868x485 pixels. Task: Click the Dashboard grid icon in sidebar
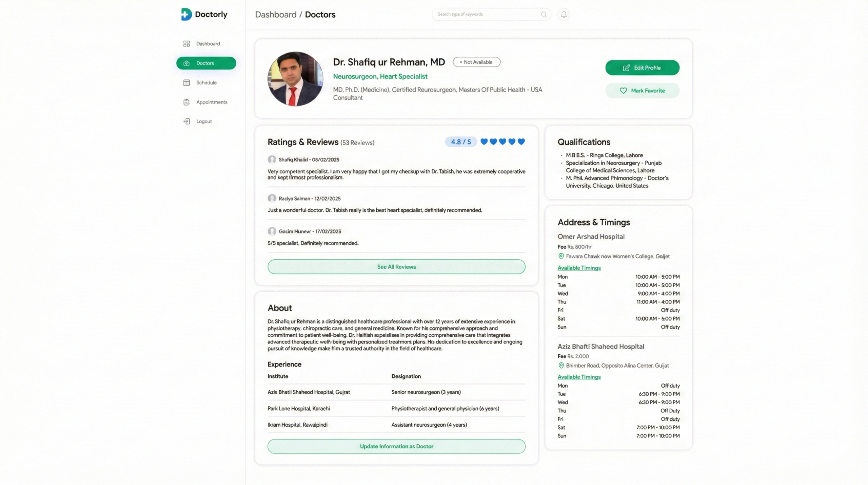pyautogui.click(x=186, y=44)
